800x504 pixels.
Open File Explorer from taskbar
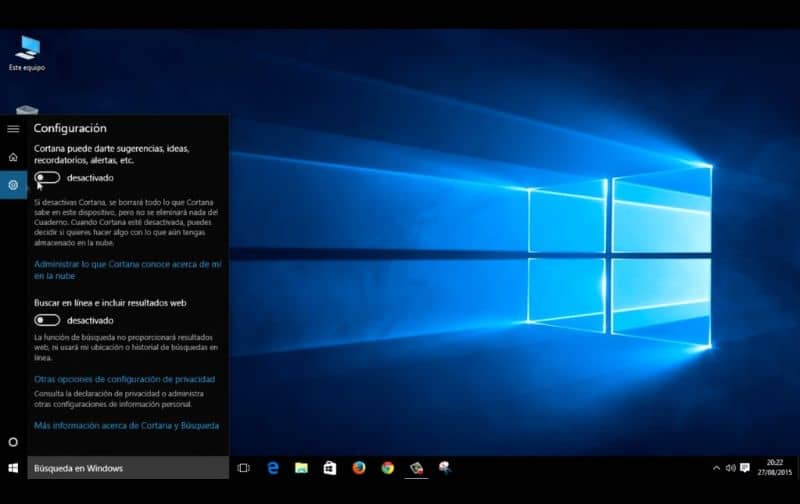click(x=302, y=468)
